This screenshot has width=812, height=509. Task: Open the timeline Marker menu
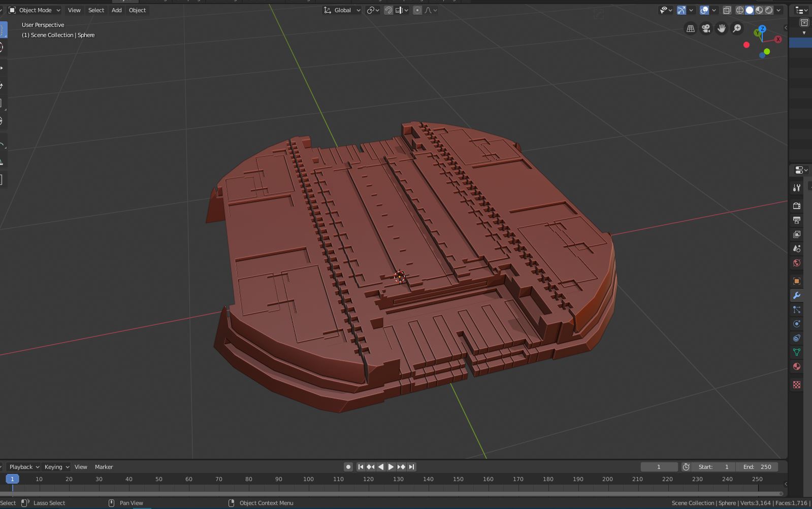click(104, 467)
